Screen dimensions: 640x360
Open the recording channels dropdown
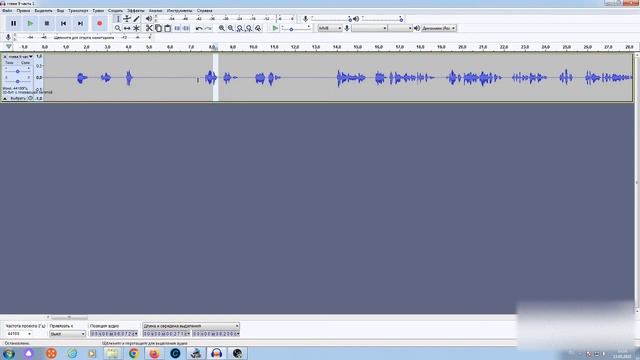tap(400, 28)
